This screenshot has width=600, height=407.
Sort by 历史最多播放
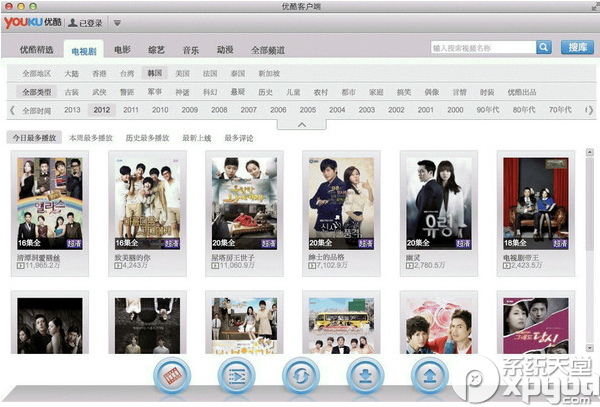pyautogui.click(x=147, y=138)
